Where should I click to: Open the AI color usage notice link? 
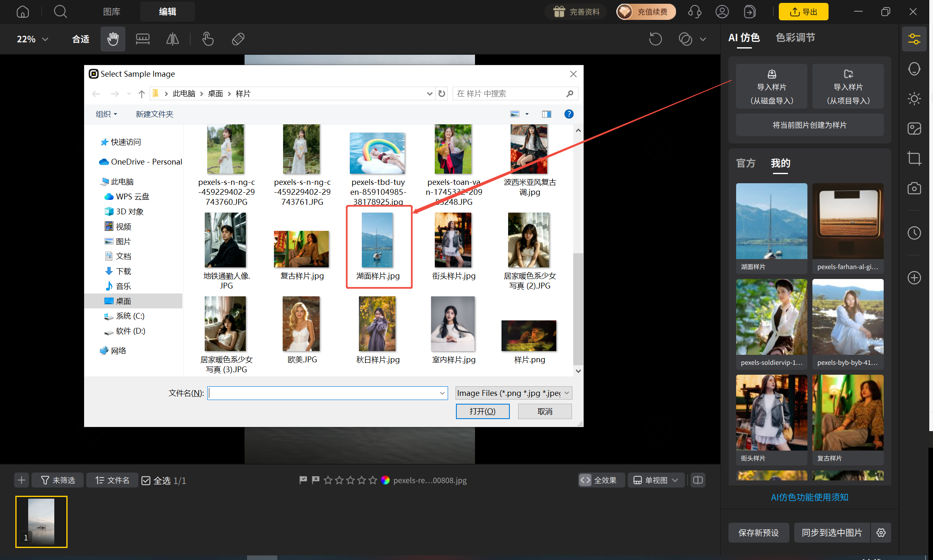[809, 497]
